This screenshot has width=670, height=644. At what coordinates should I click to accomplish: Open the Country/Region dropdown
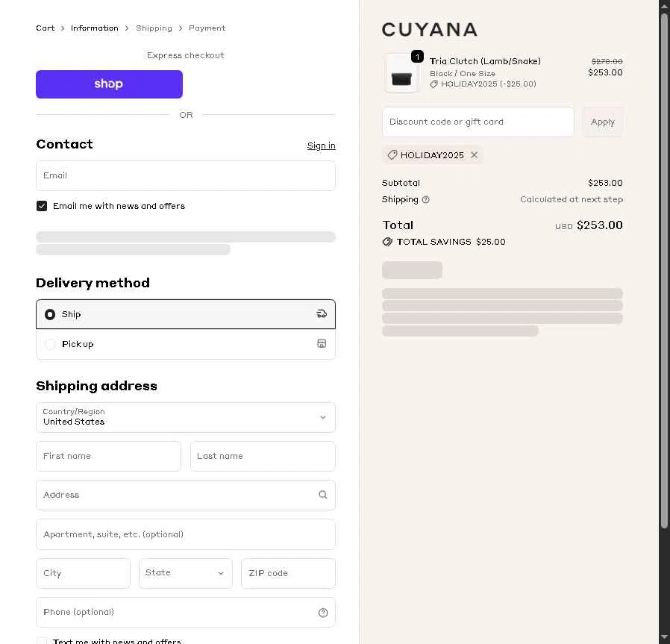click(186, 418)
